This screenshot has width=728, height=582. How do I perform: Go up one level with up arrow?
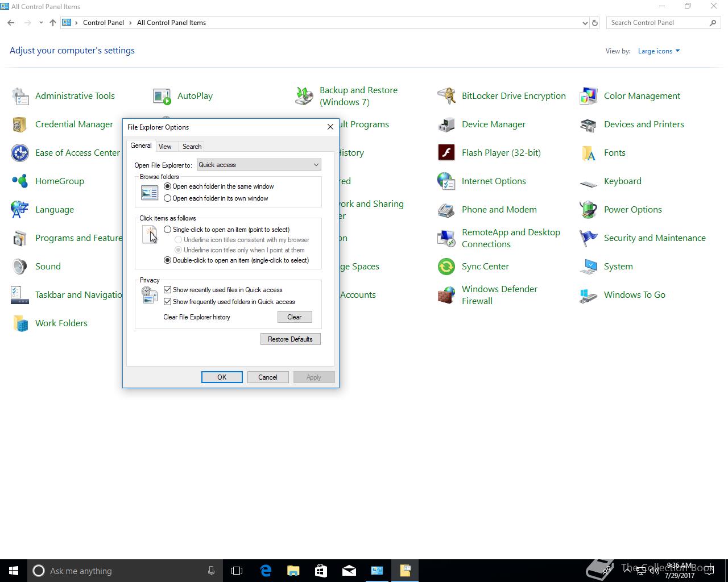tap(53, 23)
